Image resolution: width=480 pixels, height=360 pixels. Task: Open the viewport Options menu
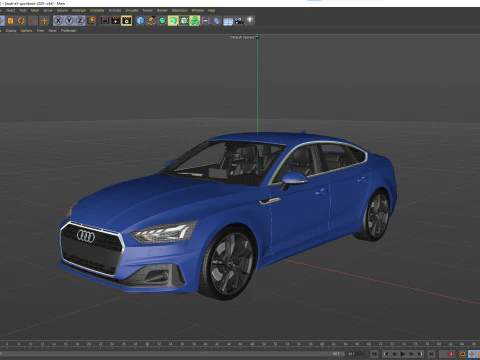[x=27, y=30]
